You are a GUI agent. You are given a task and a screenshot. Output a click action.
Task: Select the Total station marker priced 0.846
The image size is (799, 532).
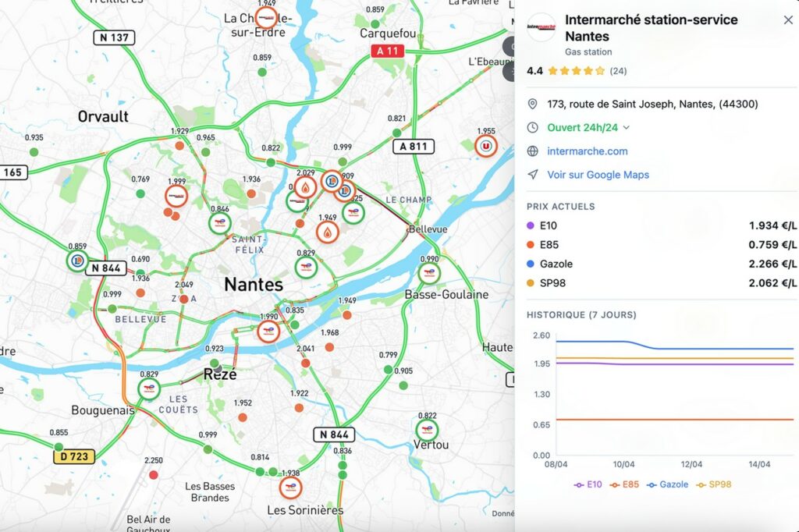pos(220,224)
